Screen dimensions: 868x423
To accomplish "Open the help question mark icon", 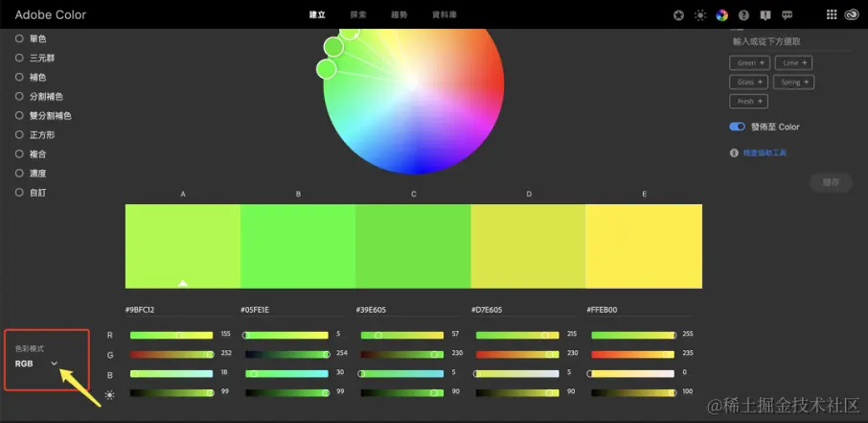I will point(743,15).
